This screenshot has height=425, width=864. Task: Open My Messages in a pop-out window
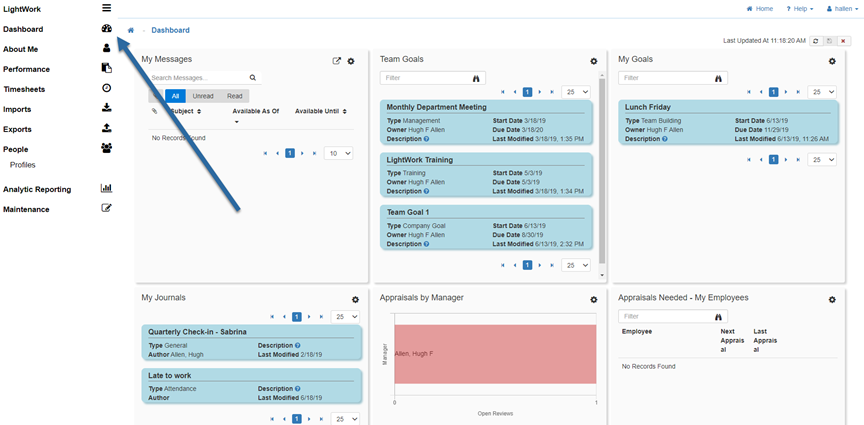337,61
